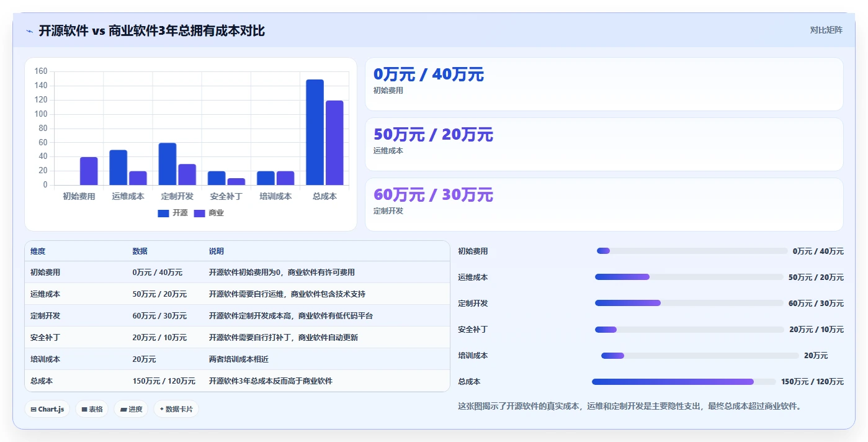Select the 50万元 / 20万元 data card
This screenshot has width=868, height=442.
pos(604,144)
